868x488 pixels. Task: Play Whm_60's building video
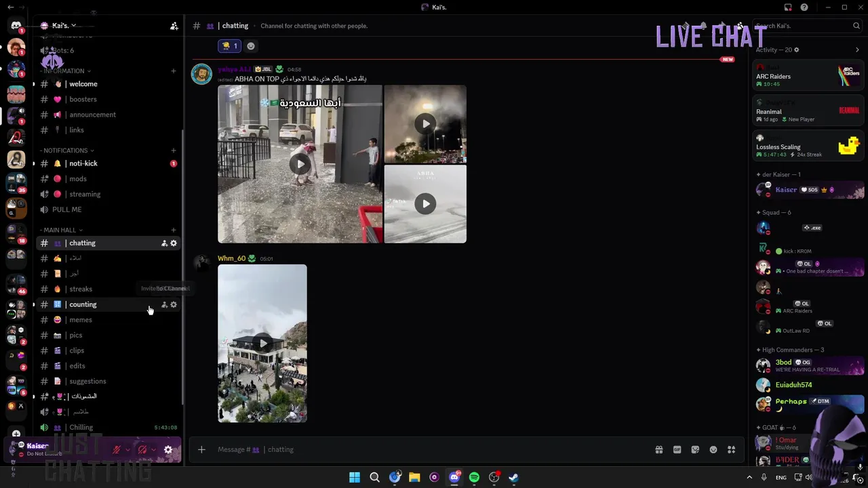262,344
